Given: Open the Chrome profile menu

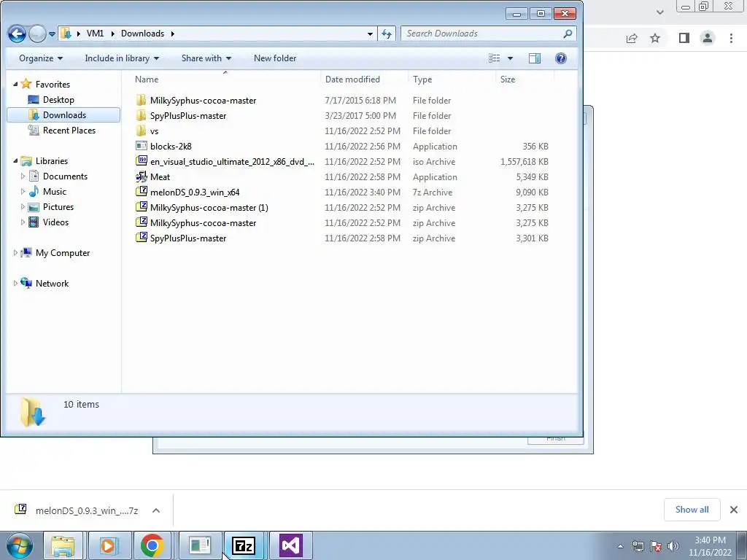Looking at the screenshot, I should pyautogui.click(x=708, y=38).
